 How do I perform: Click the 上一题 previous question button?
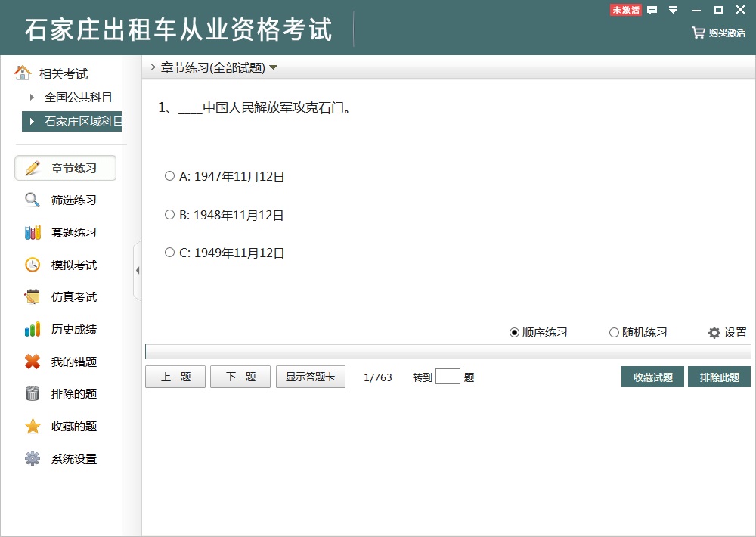175,377
